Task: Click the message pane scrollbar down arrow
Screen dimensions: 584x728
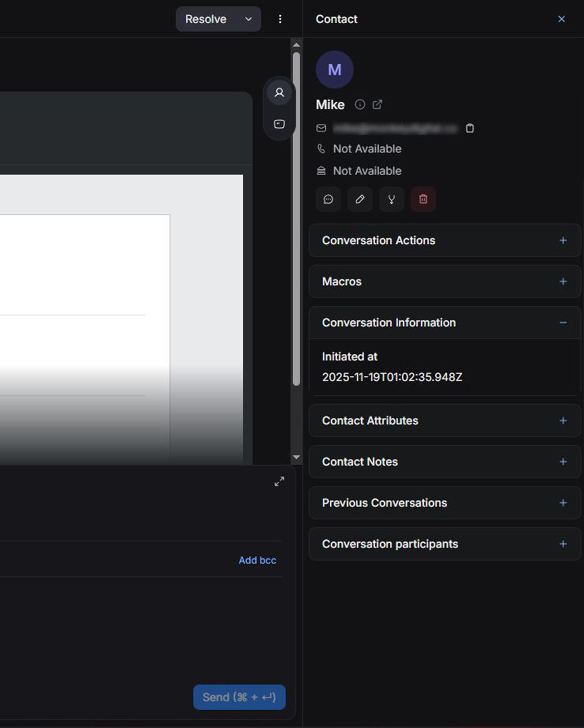Action: click(x=296, y=457)
